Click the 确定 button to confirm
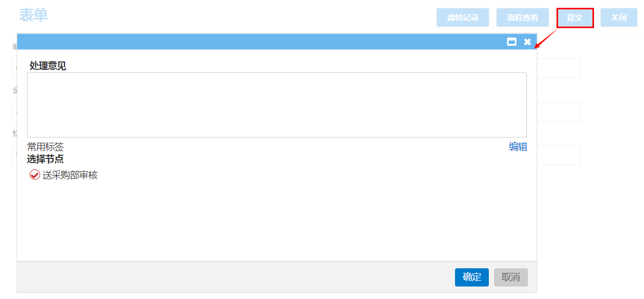 coord(472,277)
